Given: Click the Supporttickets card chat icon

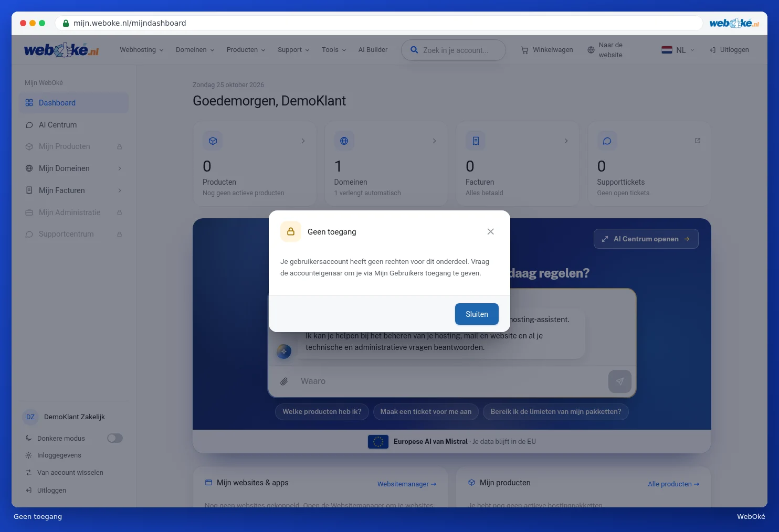Looking at the screenshot, I should (x=607, y=141).
